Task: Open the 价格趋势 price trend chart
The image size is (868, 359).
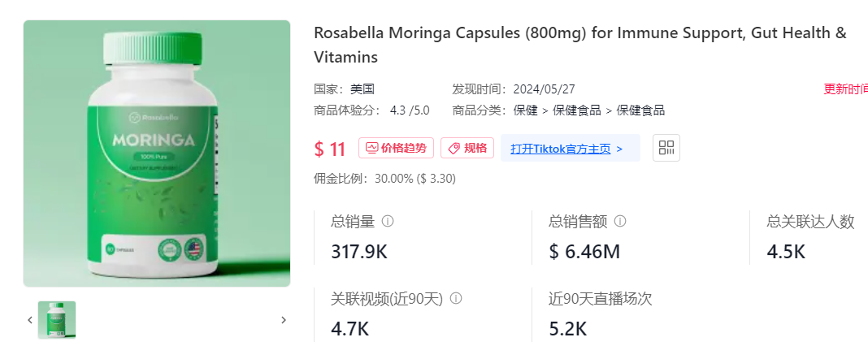Action: [396, 148]
